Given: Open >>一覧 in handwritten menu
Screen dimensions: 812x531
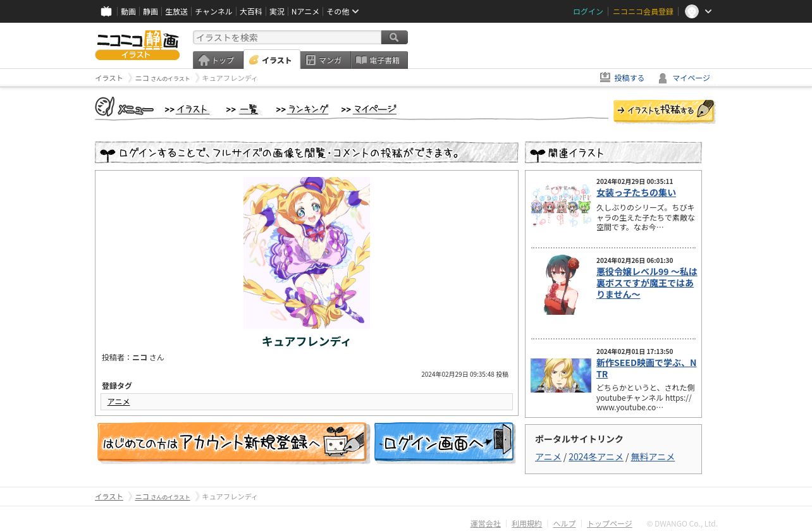Looking at the screenshot, I should (243, 109).
